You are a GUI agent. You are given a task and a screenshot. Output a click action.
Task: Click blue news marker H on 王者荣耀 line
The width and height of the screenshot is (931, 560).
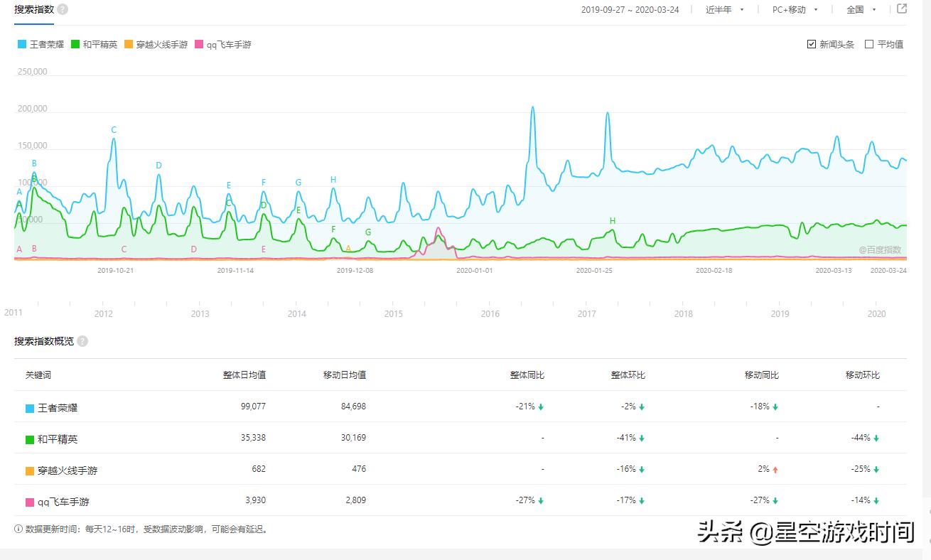pyautogui.click(x=333, y=180)
